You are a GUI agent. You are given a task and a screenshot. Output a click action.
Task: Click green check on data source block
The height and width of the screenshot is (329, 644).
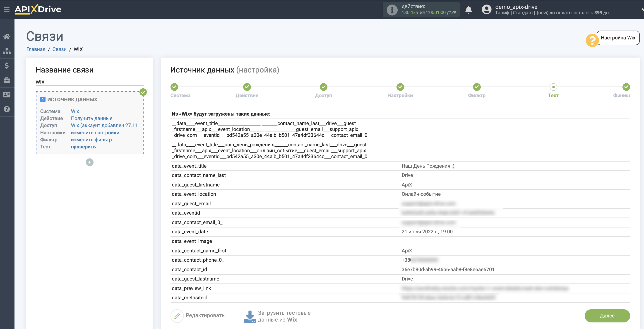point(143,92)
